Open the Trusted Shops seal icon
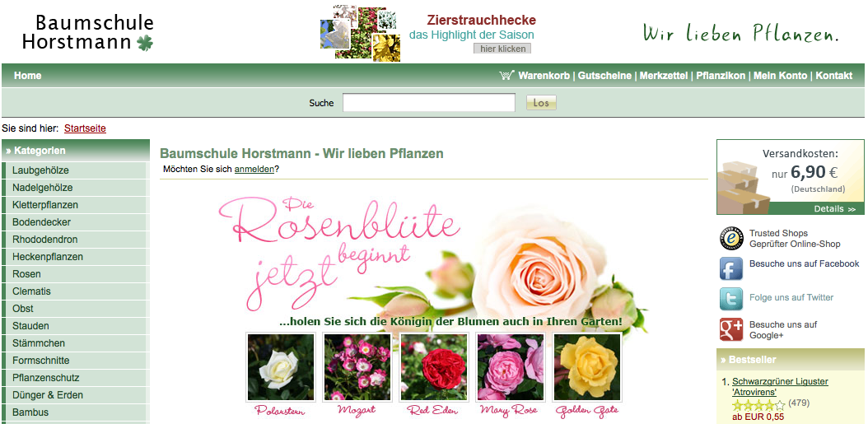The image size is (868, 424). tap(730, 239)
